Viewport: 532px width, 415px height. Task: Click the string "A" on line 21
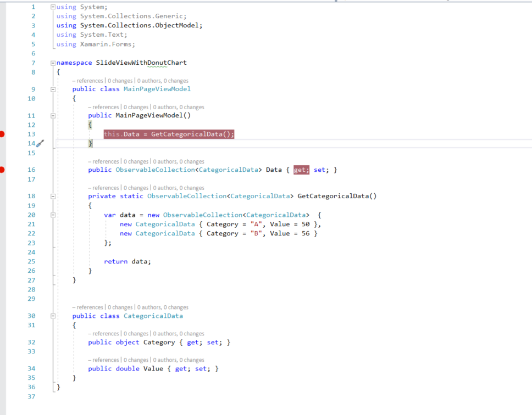[x=256, y=225]
